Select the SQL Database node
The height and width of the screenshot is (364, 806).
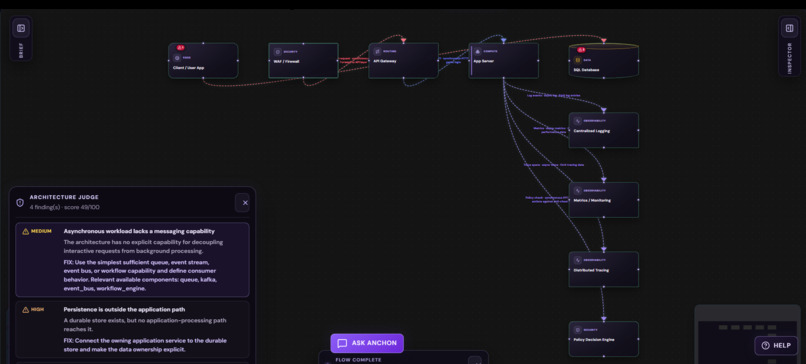(x=604, y=61)
